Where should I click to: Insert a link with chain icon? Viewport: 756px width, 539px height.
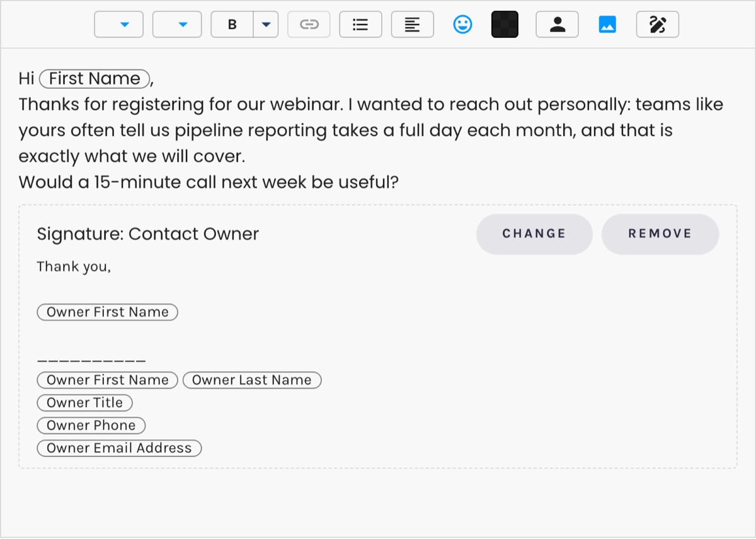[x=309, y=25]
